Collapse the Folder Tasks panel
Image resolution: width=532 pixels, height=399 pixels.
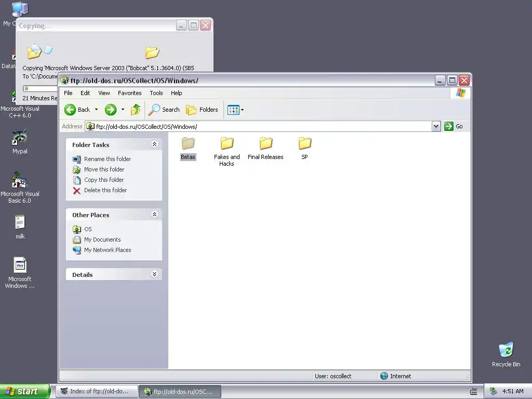point(154,144)
